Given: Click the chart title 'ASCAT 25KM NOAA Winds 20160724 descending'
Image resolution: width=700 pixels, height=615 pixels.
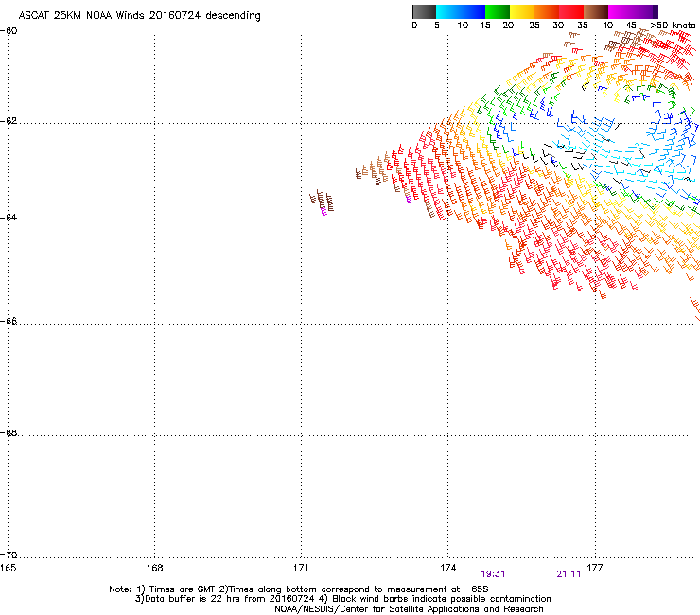Looking at the screenshot, I should tap(139, 16).
